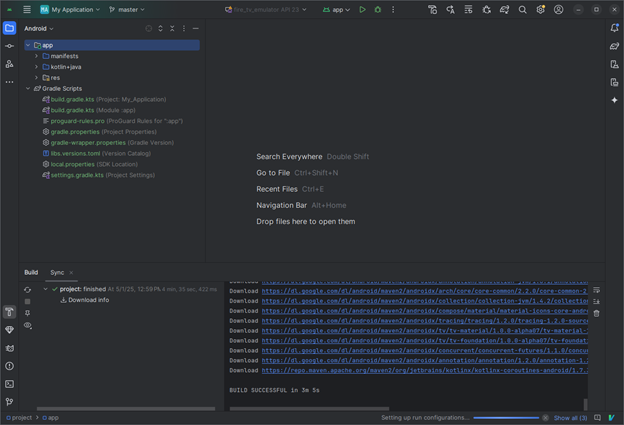Click the trash icon to clear build output

coord(597,313)
